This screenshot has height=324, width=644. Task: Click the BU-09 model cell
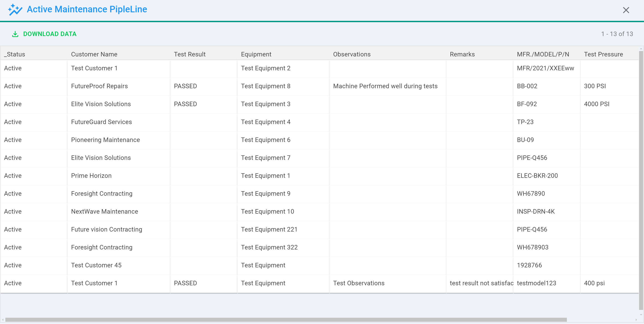click(547, 140)
